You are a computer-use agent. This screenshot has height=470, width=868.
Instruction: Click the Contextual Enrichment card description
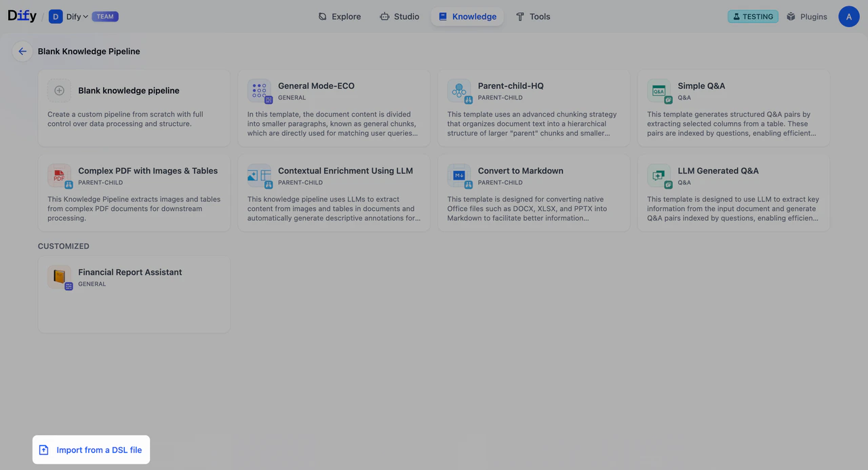334,209
